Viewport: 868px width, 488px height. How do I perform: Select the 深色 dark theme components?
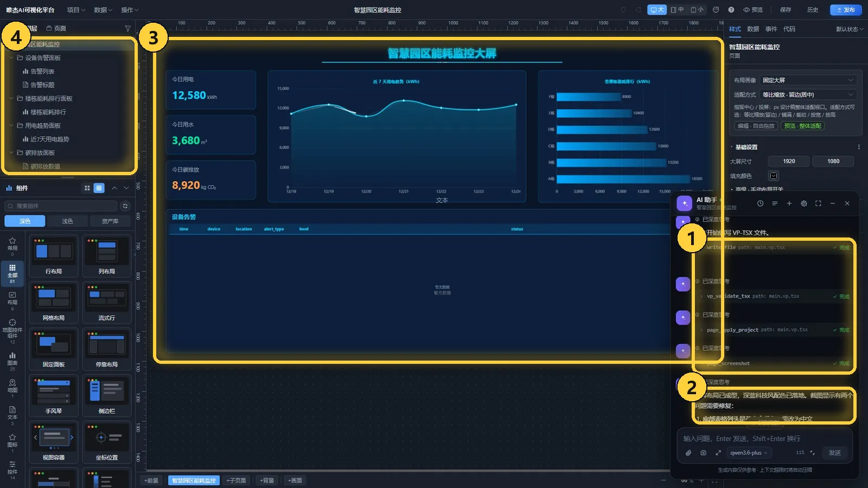25,221
